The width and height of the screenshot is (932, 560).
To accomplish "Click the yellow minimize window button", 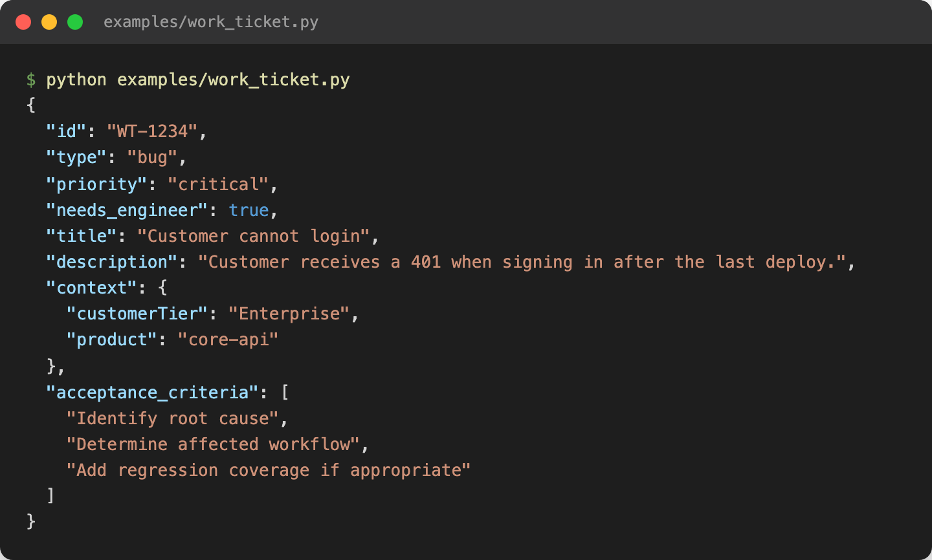I will (x=49, y=22).
